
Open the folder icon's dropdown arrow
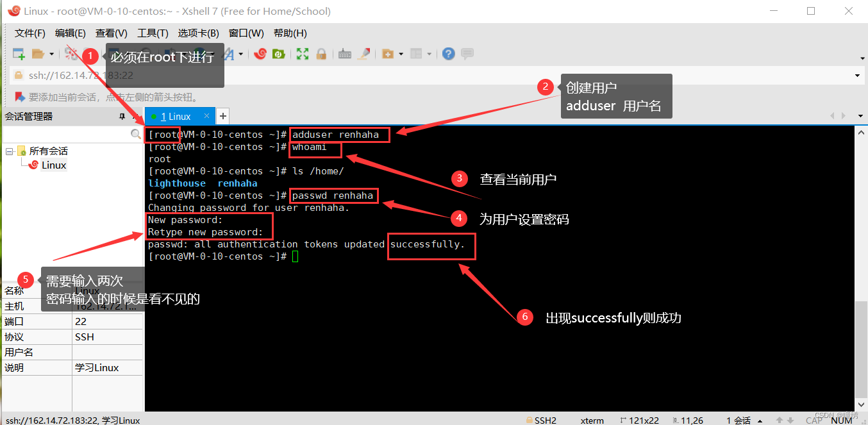[x=51, y=54]
